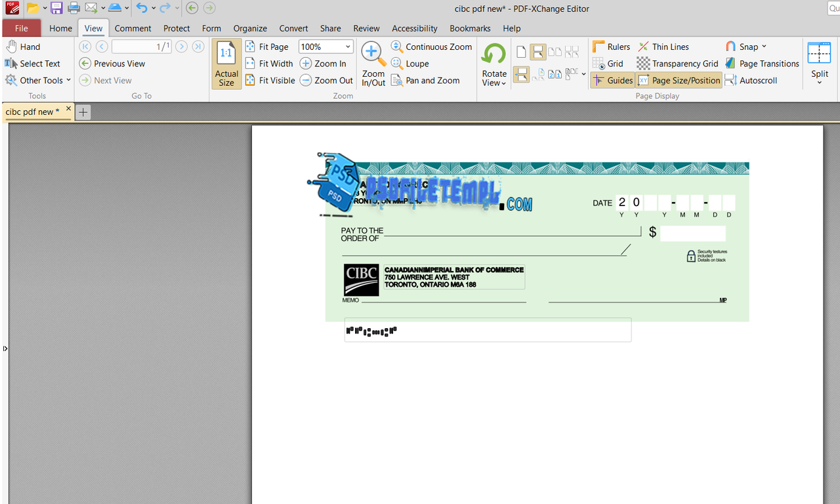Enable Autoscroll
The height and width of the screenshot is (504, 840).
tap(751, 80)
